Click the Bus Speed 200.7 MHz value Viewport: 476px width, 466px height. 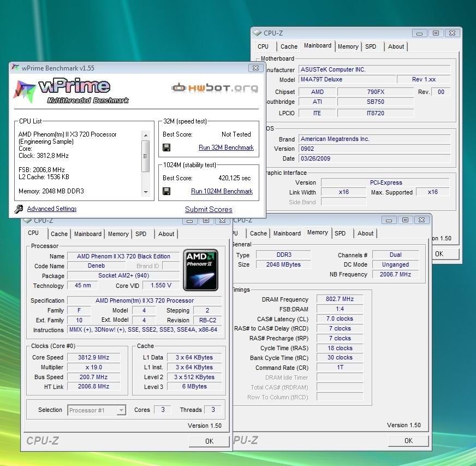pyautogui.click(x=93, y=377)
